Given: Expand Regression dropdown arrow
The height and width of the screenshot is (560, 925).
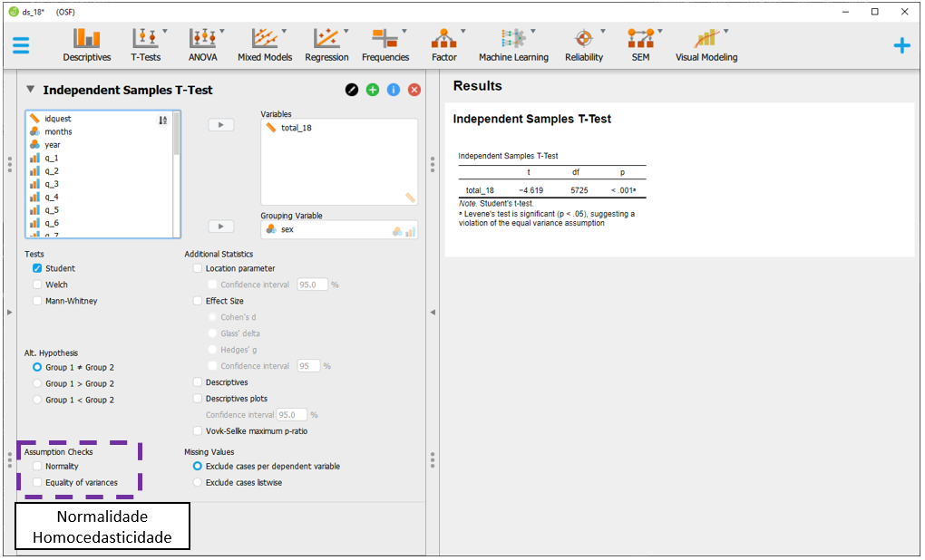Looking at the screenshot, I should (x=346, y=31).
